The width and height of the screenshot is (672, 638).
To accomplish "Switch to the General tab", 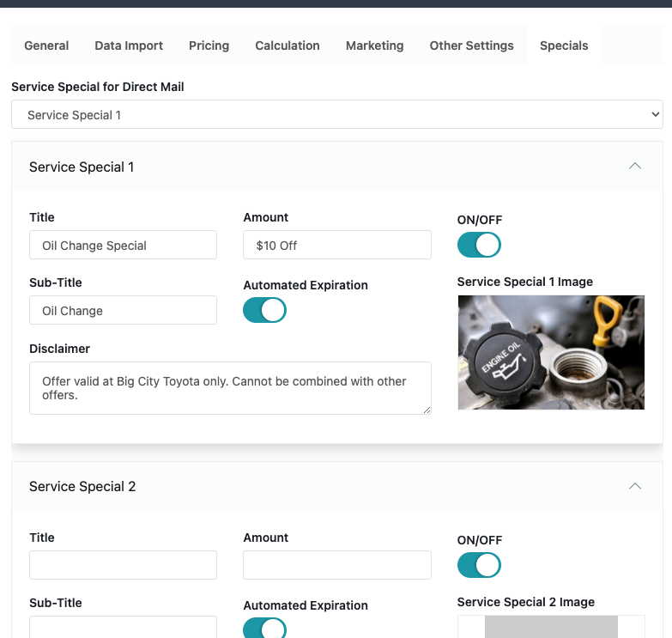I will [46, 46].
